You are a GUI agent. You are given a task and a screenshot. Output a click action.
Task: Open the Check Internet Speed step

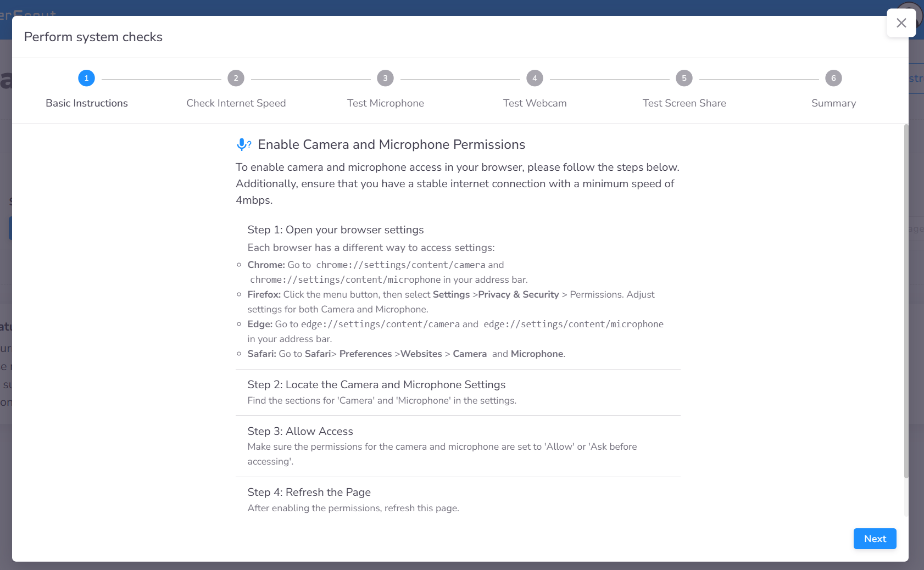(x=236, y=103)
